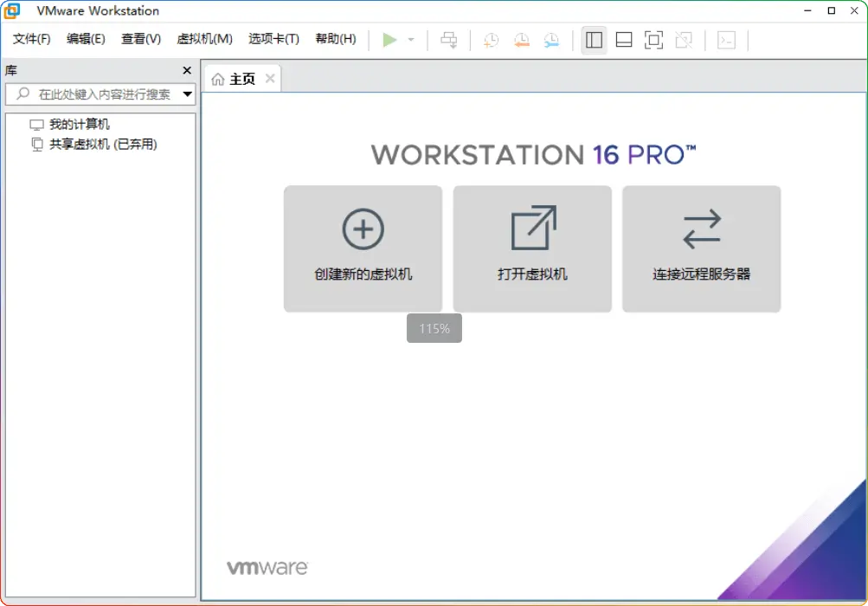Viewport: 868px width, 606px height.
Task: Enter full screen mode icon
Action: [x=653, y=40]
